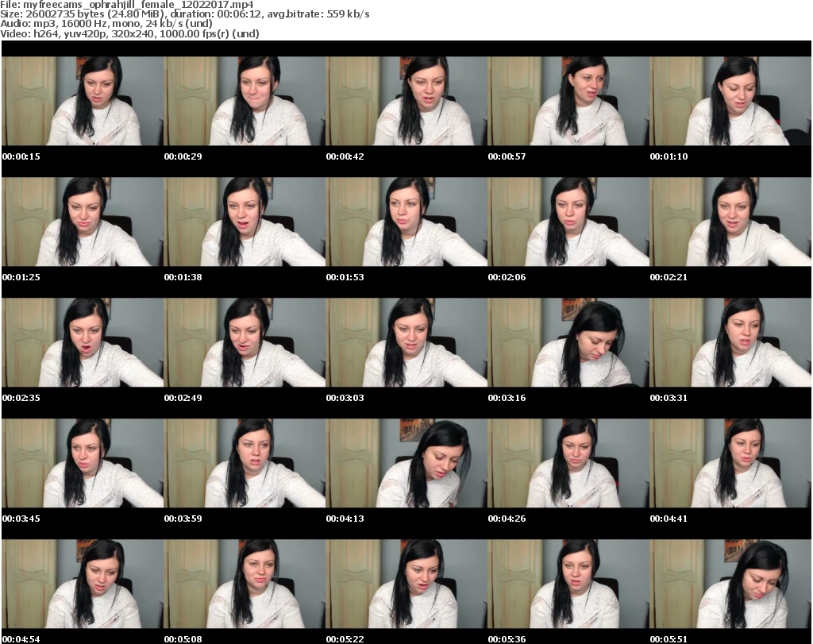Click the Video h264 info line
Screen dimensions: 813x644
pyautogui.click(x=129, y=33)
